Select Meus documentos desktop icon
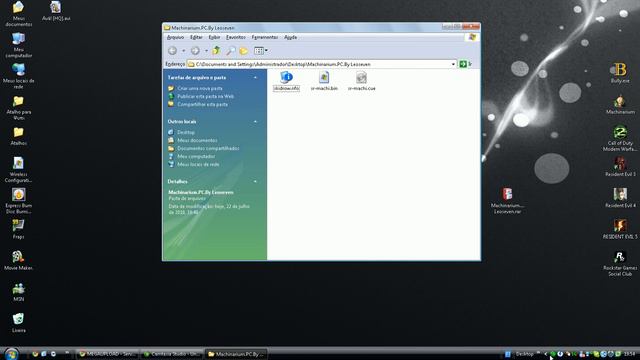 pos(18,13)
